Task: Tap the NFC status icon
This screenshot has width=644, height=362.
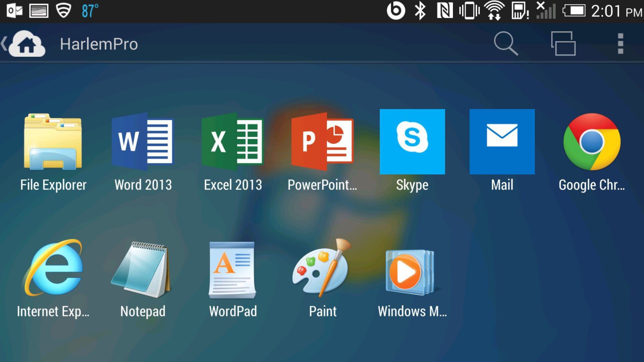Action: click(x=445, y=11)
